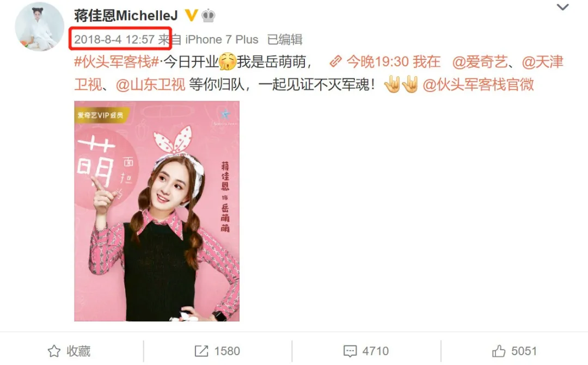Open 蒋佳恩MichelleJ profile name link
This screenshot has height=365, width=588.
click(126, 15)
